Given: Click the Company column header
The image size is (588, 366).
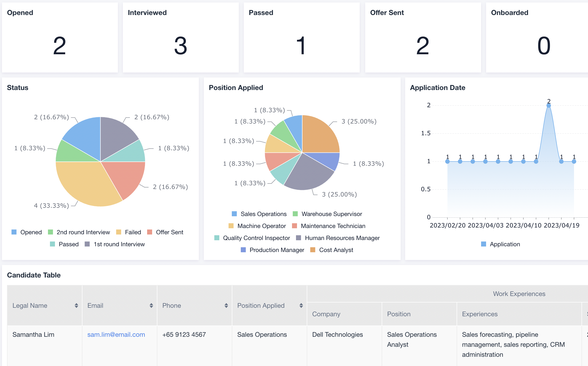Looking at the screenshot, I should [x=344, y=314].
